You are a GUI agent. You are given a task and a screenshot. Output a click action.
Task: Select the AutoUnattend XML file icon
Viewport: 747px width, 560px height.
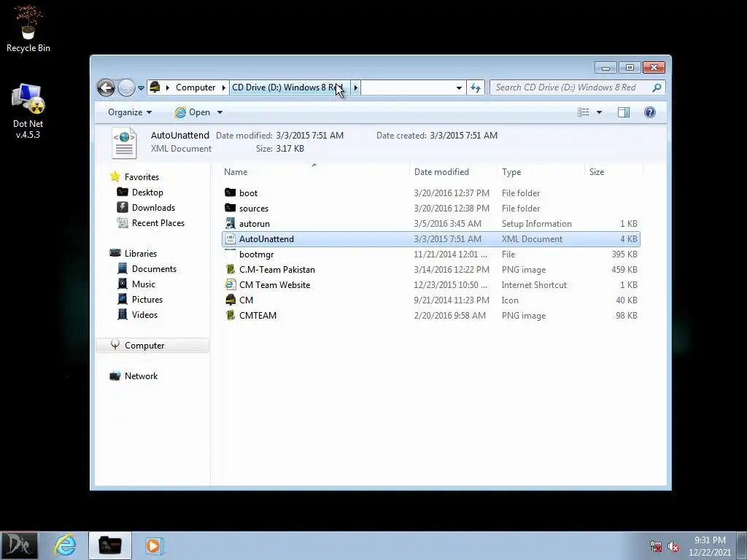230,239
